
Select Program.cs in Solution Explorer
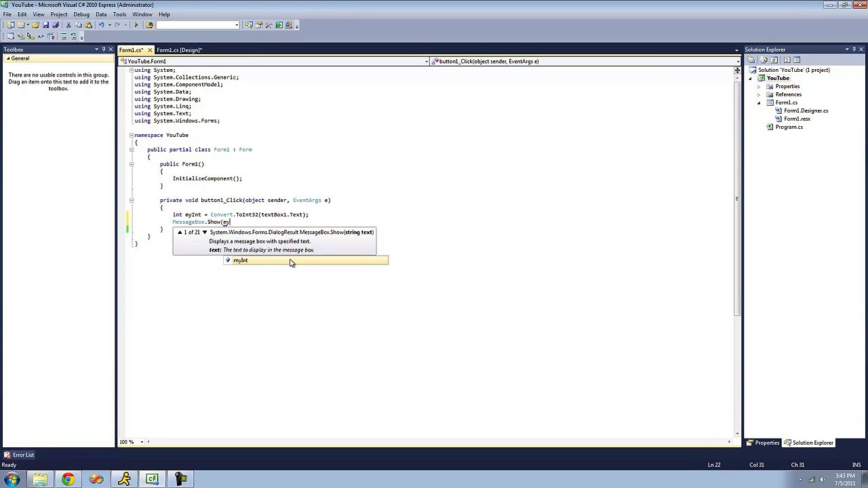[789, 127]
